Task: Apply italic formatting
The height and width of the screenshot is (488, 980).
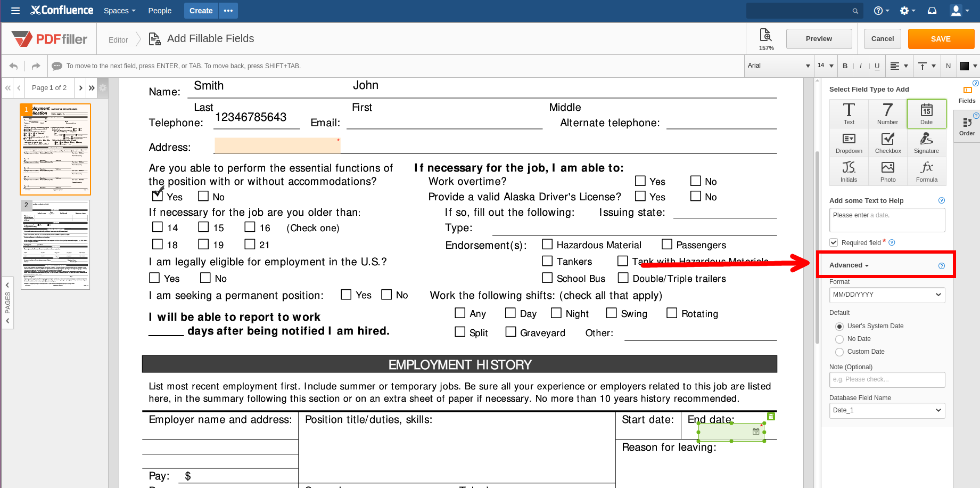Action: [861, 66]
